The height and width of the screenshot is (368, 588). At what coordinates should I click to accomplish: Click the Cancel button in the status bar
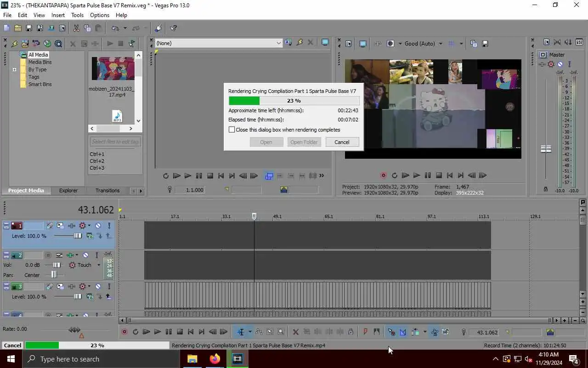[12, 345]
